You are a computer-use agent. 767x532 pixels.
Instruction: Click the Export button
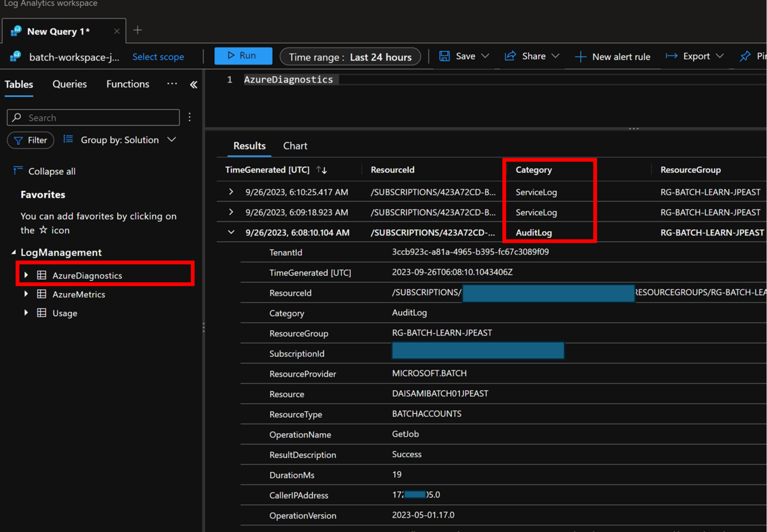pyautogui.click(x=688, y=56)
